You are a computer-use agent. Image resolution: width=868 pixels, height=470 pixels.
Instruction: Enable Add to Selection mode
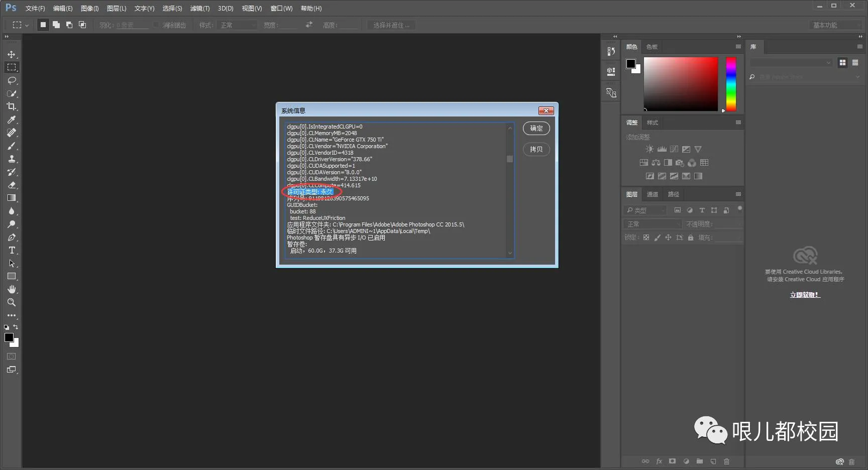tap(56, 25)
